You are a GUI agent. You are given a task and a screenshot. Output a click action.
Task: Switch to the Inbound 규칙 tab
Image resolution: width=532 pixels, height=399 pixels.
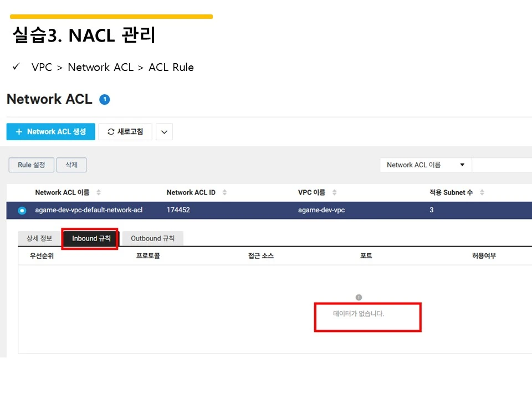[x=90, y=238]
